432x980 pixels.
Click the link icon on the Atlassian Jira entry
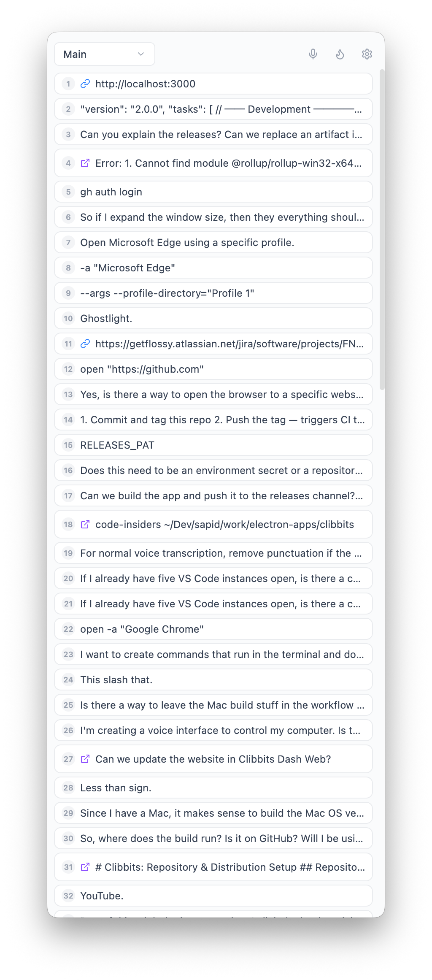coord(86,344)
